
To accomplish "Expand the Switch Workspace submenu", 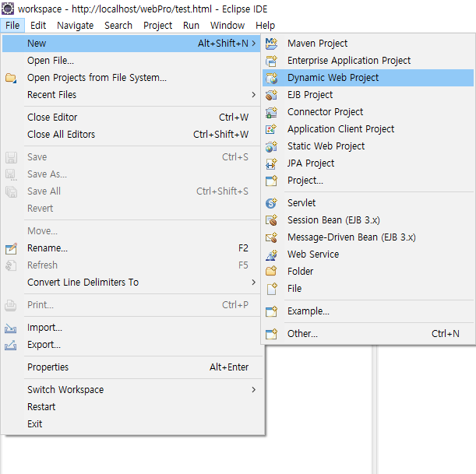I will point(253,389).
